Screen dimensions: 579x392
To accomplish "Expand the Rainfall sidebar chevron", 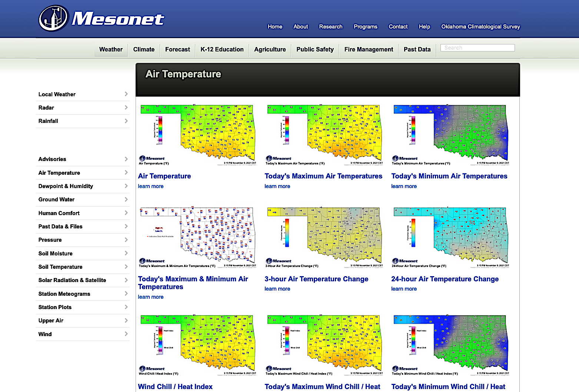I will tap(126, 121).
